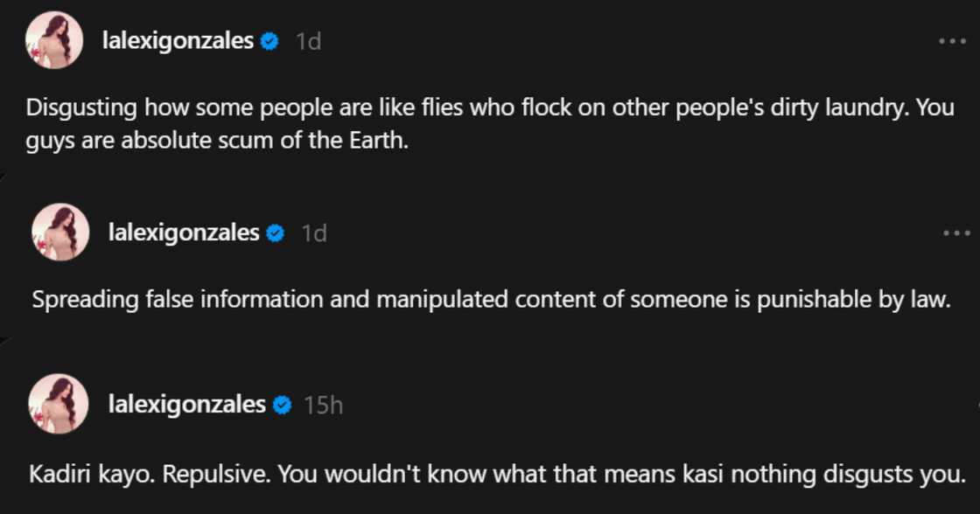Viewport: 980px width, 514px height.
Task: Open profile picture on the first post
Action: (54, 40)
